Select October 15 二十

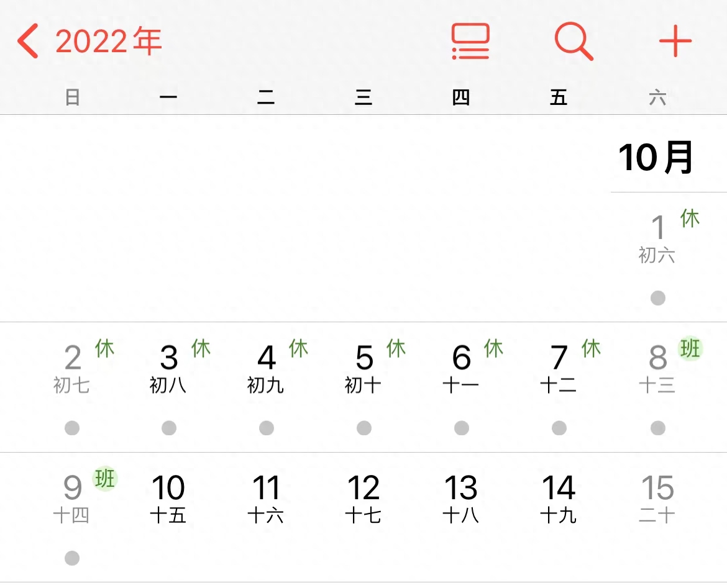657,499
